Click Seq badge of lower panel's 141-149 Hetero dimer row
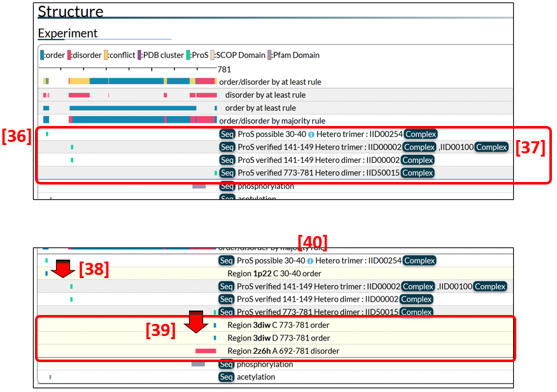This screenshot has width=557, height=392. [x=227, y=299]
